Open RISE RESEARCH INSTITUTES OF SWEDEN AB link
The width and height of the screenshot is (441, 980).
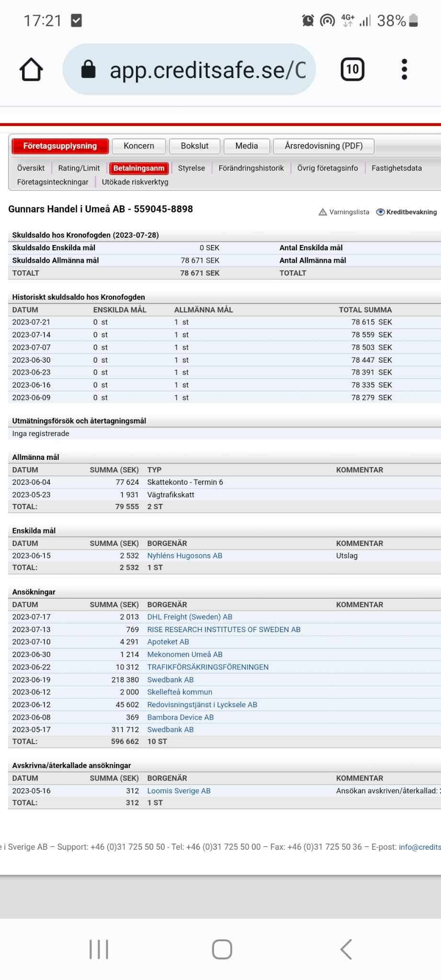coord(224,630)
